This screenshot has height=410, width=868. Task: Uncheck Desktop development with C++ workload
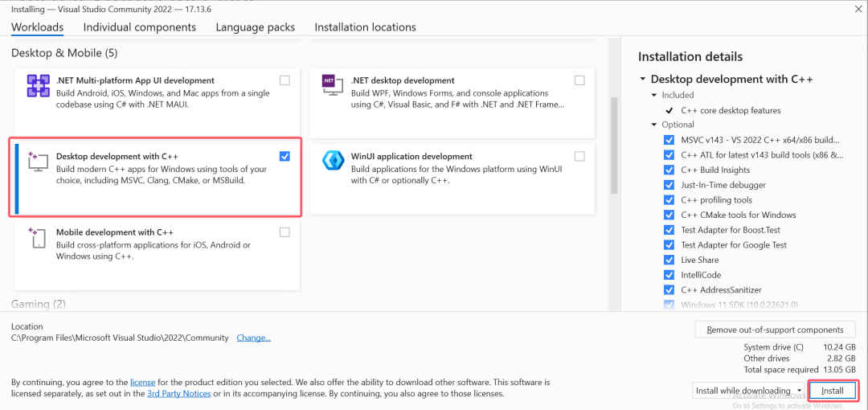285,156
